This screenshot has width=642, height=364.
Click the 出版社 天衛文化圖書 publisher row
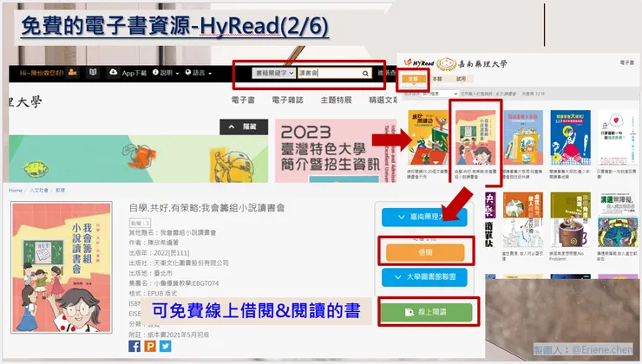click(179, 263)
